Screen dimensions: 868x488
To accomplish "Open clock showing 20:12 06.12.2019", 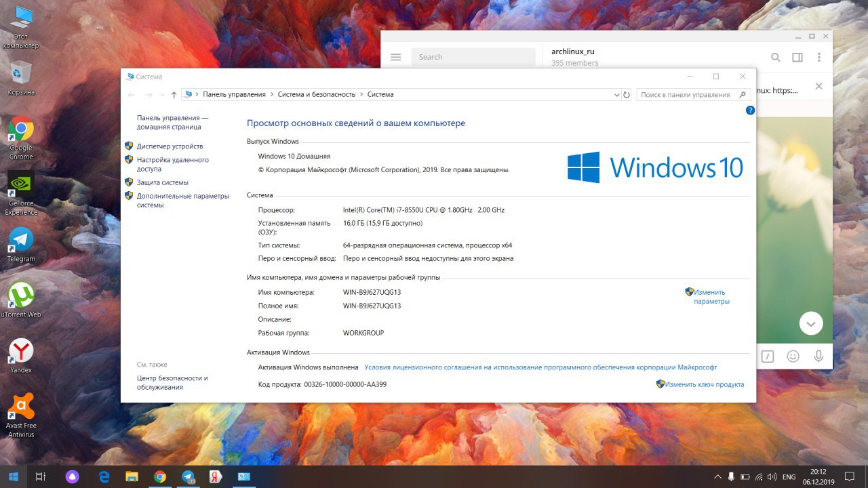I will click(818, 476).
